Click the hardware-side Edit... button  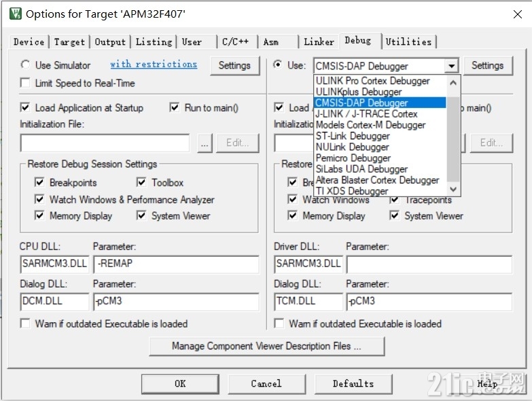tap(491, 143)
